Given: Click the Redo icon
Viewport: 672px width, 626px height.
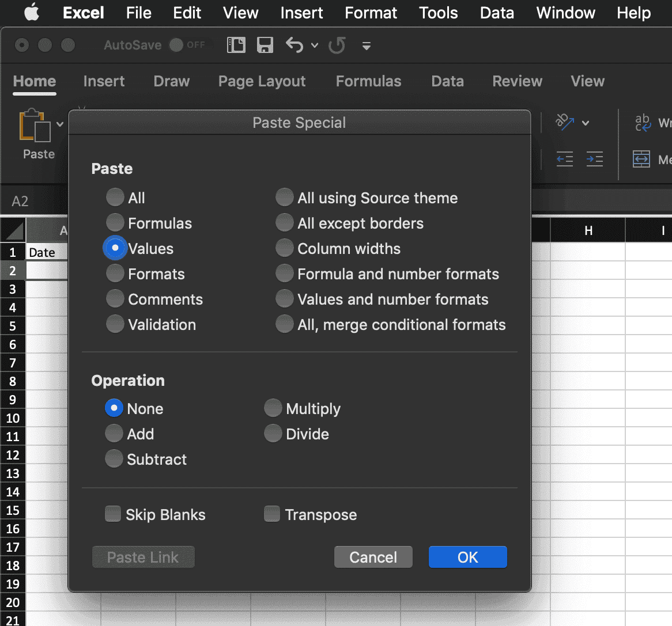Looking at the screenshot, I should tap(337, 45).
